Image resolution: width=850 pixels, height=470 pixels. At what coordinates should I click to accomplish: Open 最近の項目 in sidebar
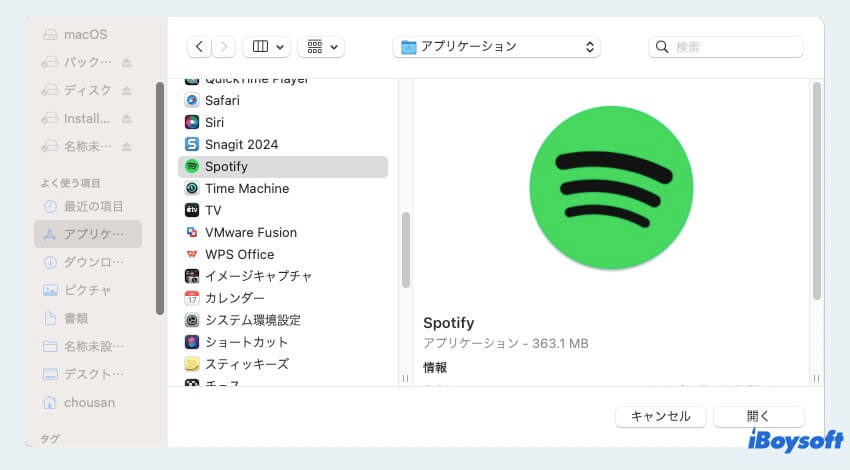pos(88,206)
